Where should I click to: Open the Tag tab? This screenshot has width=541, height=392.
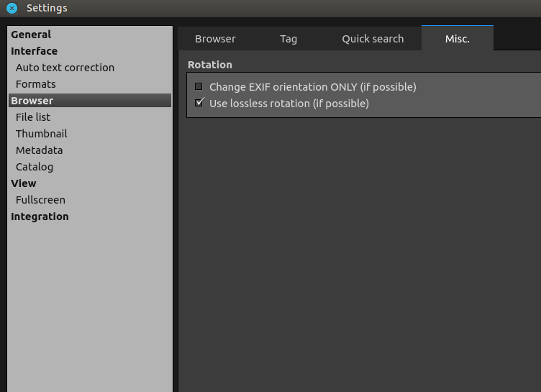[x=288, y=39]
